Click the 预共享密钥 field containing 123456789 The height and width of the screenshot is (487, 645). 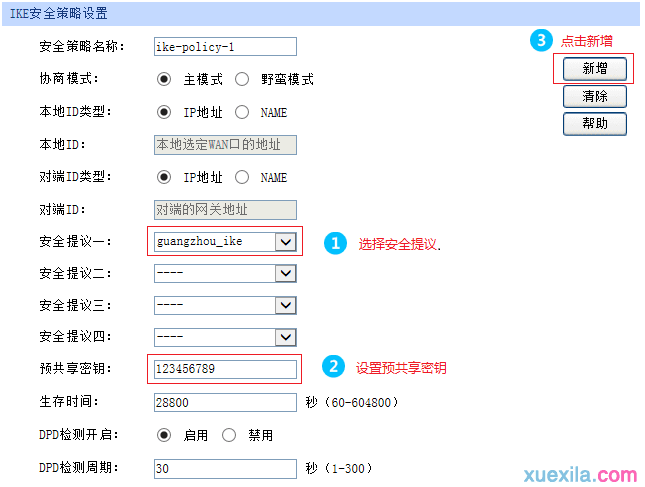tap(225, 369)
